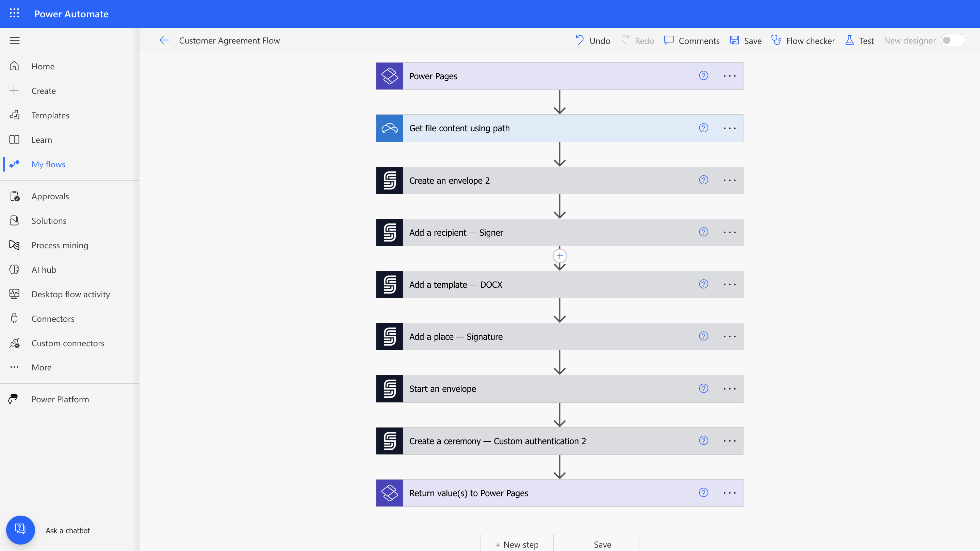Click the Flow checker stethoscope icon

[776, 40]
